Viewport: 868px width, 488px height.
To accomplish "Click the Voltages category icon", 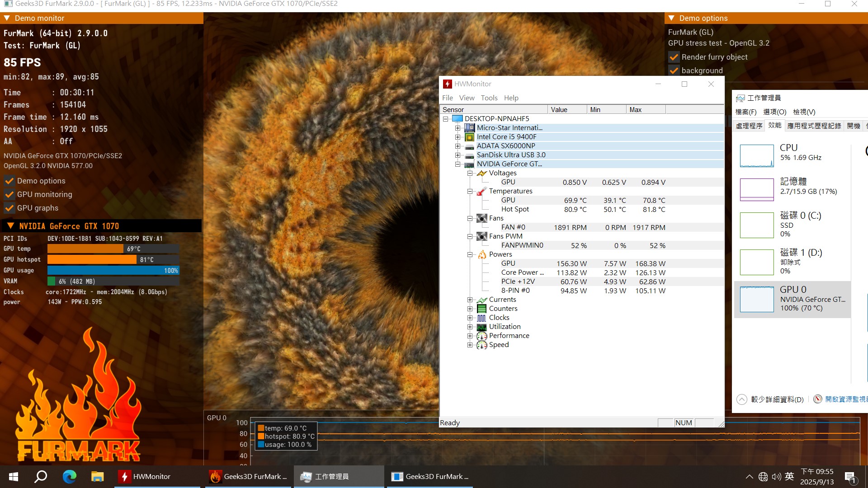I will (x=482, y=173).
